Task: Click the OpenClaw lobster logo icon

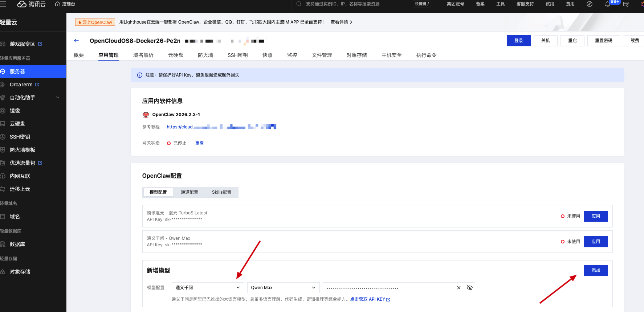Action: [146, 115]
